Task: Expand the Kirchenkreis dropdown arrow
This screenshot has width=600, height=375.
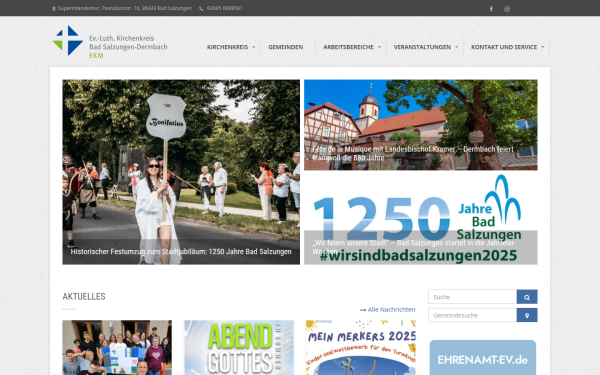Action: (254, 47)
